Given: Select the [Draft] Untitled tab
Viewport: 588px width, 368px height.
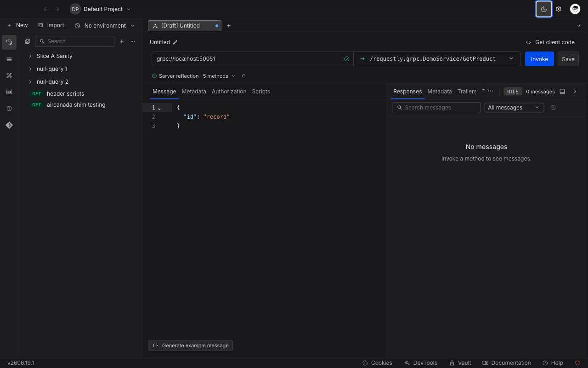Looking at the screenshot, I should (x=184, y=26).
